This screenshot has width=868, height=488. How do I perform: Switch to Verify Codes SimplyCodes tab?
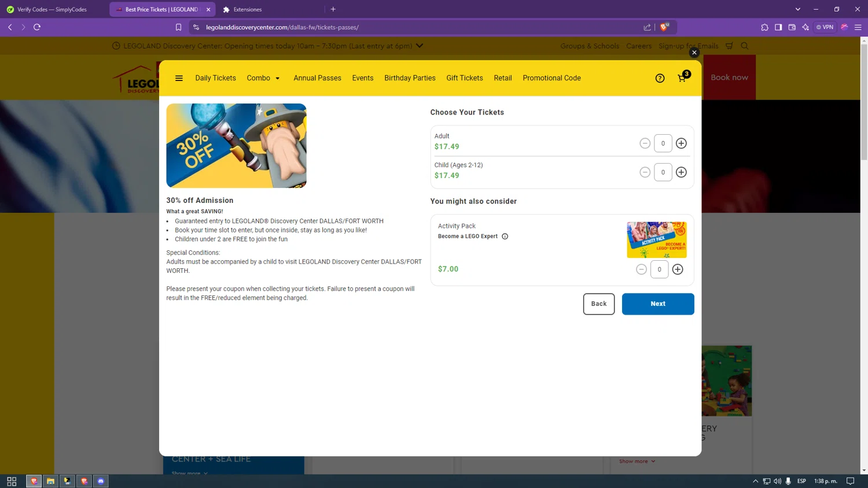[52, 9]
